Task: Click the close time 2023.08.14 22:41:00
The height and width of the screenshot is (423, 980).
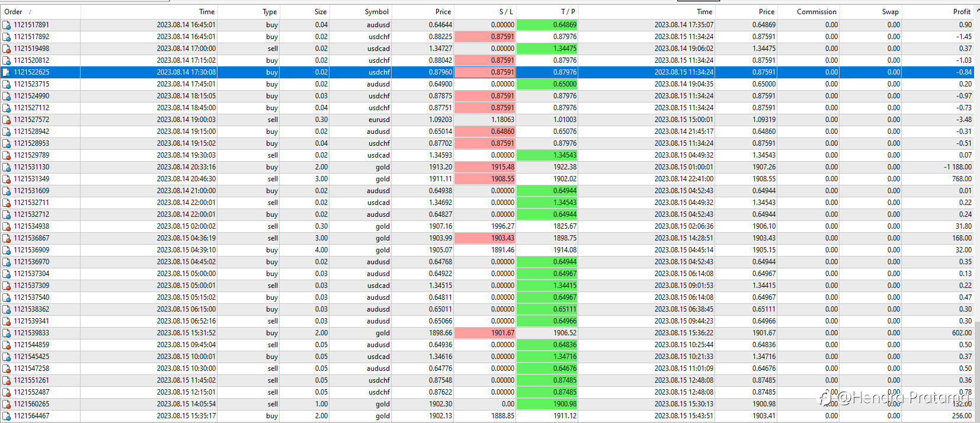Action: (x=684, y=179)
